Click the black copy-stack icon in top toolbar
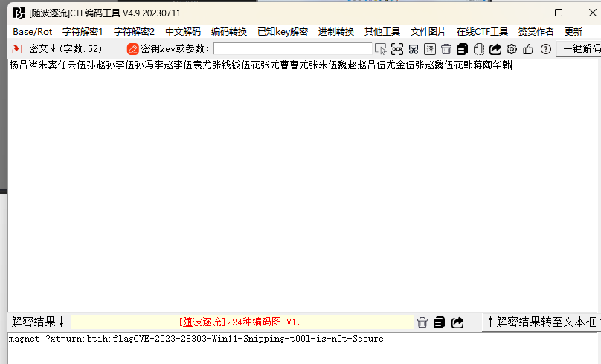This screenshot has height=364, width=601. 462,49
